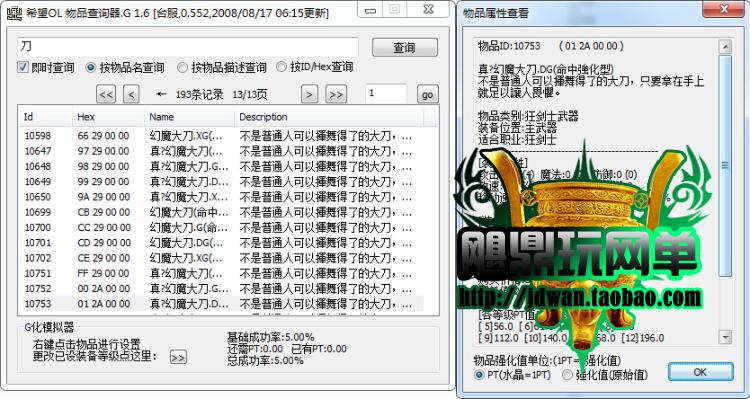Click Hex value FF 29 00 00
The image size is (750, 399).
coord(103,274)
